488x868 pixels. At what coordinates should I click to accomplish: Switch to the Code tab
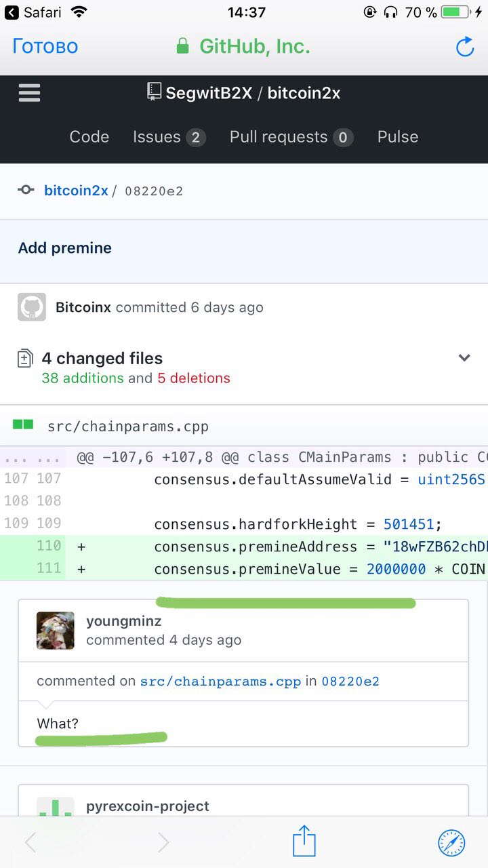[89, 137]
